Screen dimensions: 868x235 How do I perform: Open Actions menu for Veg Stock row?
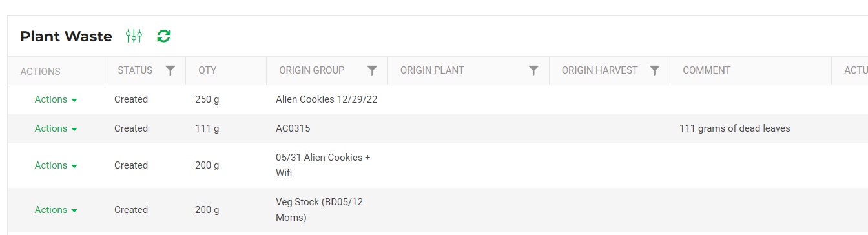coord(56,210)
